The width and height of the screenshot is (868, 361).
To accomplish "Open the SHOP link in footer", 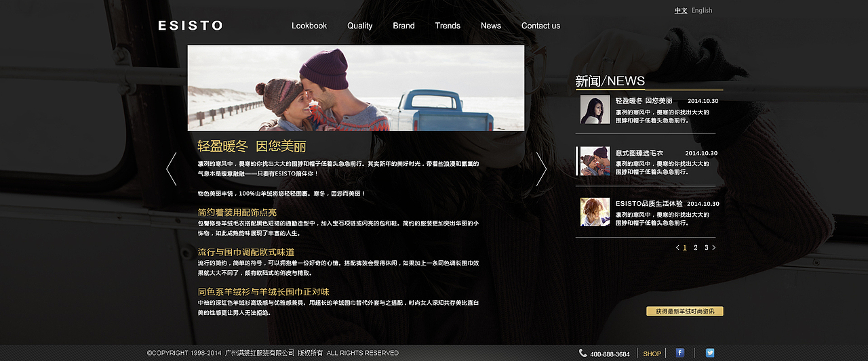I will 652,354.
